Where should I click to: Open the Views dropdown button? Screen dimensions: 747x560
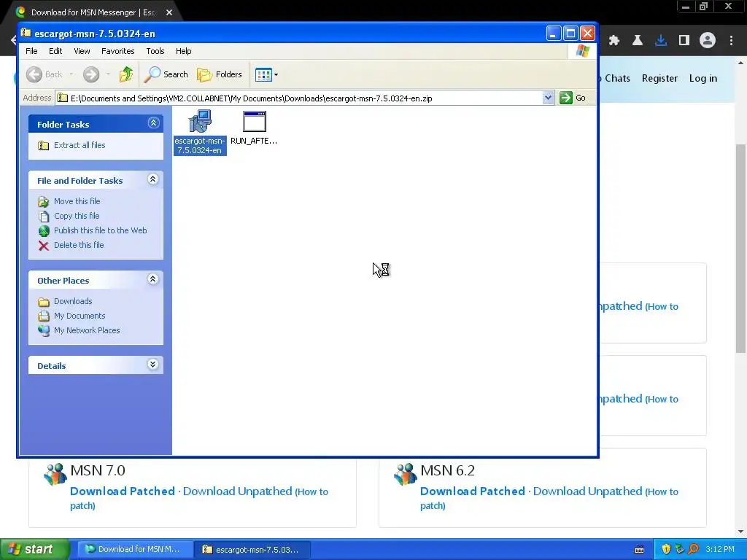(266, 75)
